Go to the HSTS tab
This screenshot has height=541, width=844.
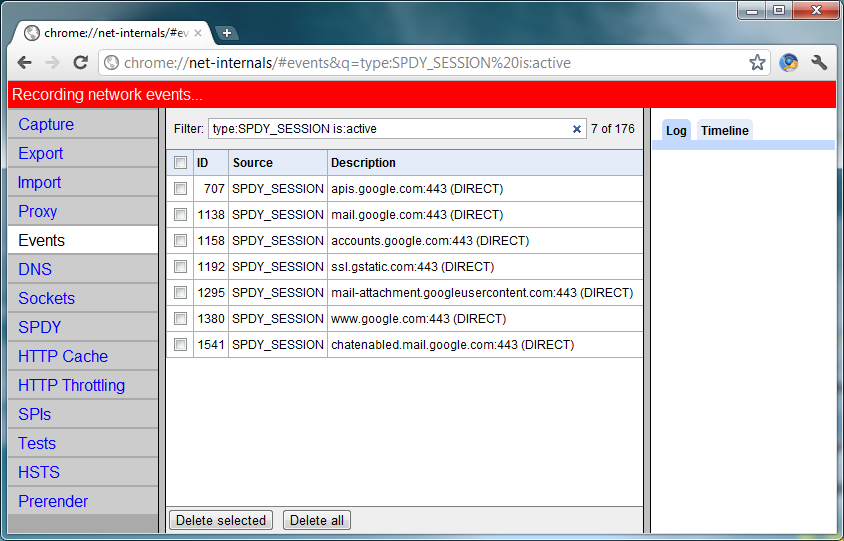83,472
